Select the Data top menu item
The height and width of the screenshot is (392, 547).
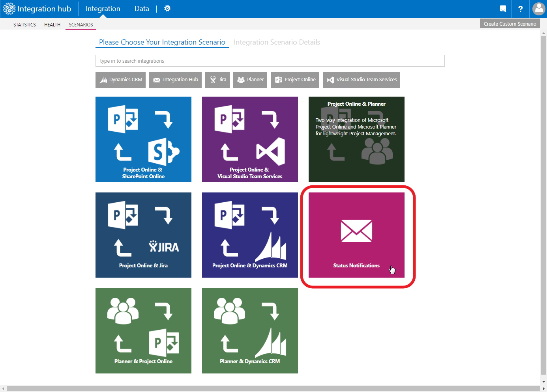(142, 9)
